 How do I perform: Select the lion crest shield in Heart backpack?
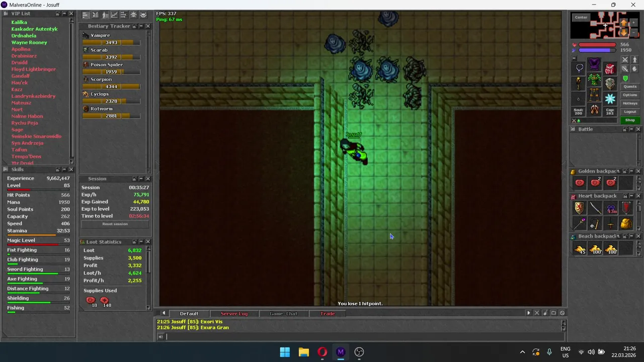(580, 208)
